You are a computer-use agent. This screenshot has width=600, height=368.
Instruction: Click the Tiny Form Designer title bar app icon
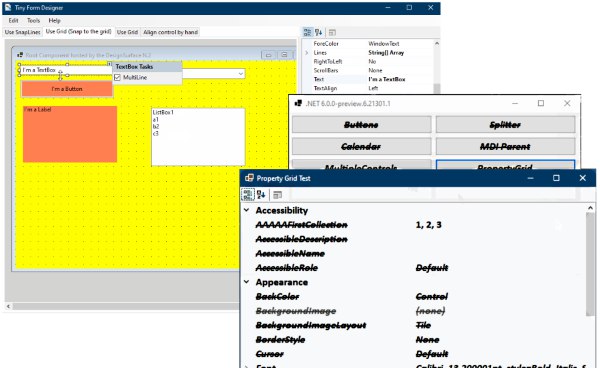(8, 8)
